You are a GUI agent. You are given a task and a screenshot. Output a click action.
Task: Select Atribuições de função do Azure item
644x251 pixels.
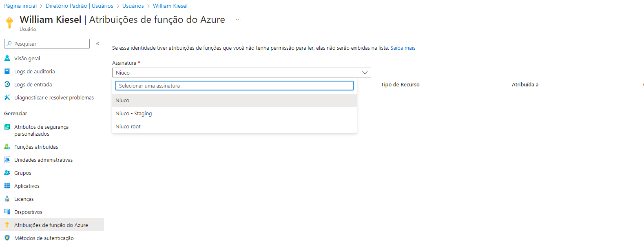pos(52,225)
